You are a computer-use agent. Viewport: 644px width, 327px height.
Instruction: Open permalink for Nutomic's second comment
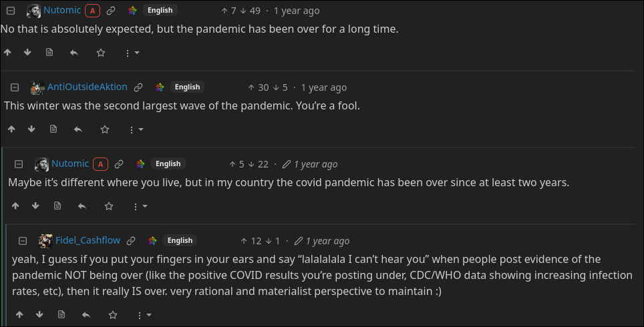coord(118,164)
